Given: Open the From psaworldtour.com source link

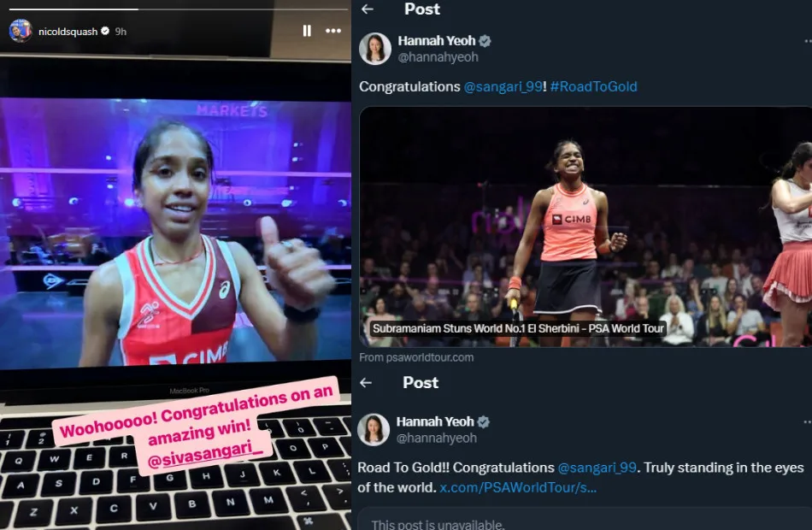Looking at the screenshot, I should point(416,357).
